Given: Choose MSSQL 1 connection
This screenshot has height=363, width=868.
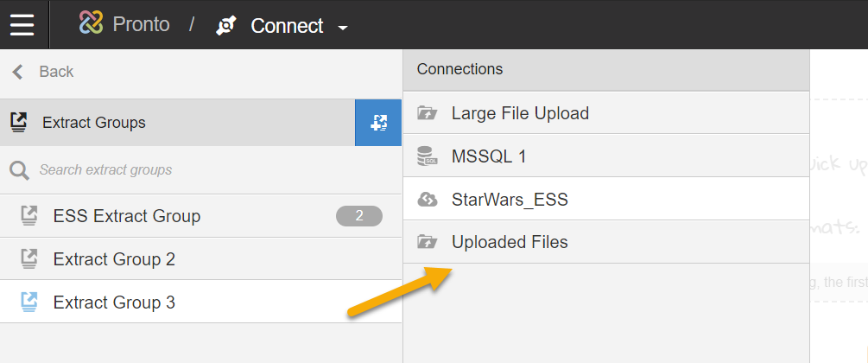Looking at the screenshot, I should tap(606, 156).
